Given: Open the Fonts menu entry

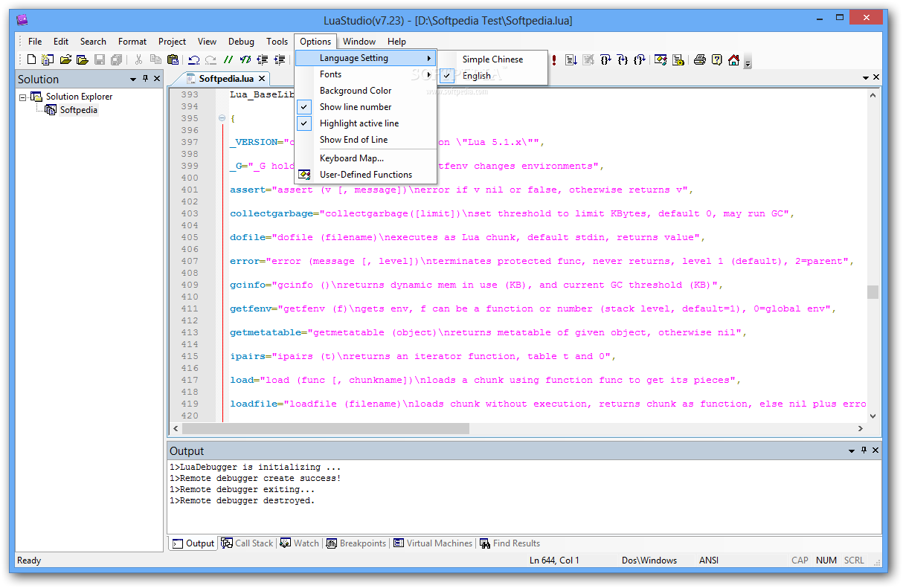Looking at the screenshot, I should coord(365,74).
